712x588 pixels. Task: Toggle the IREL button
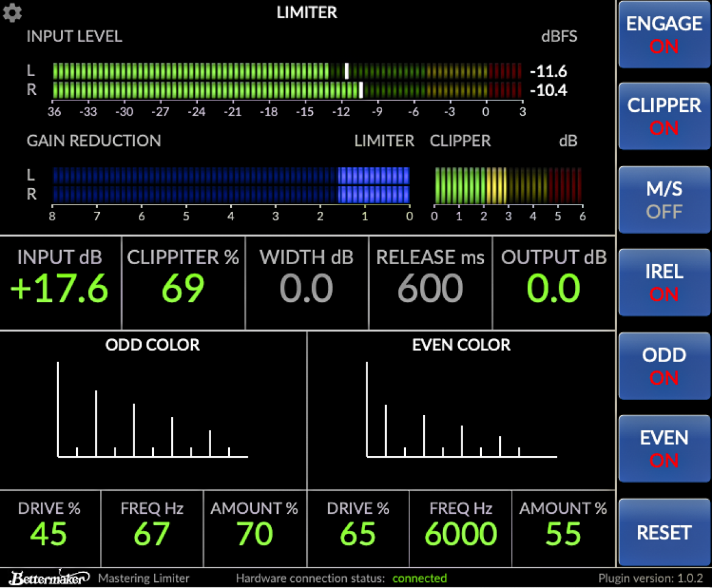pyautogui.click(x=664, y=282)
